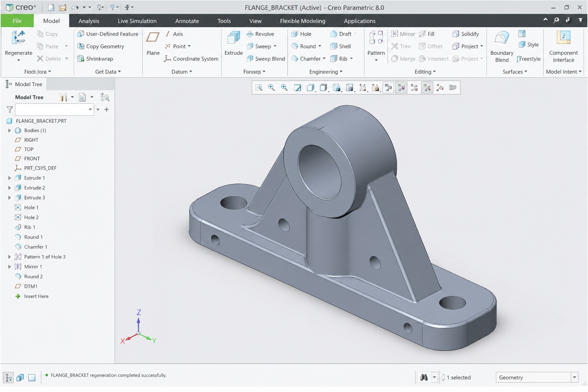Switch to the Analysis tab
This screenshot has height=392, width=588.
tap(89, 21)
